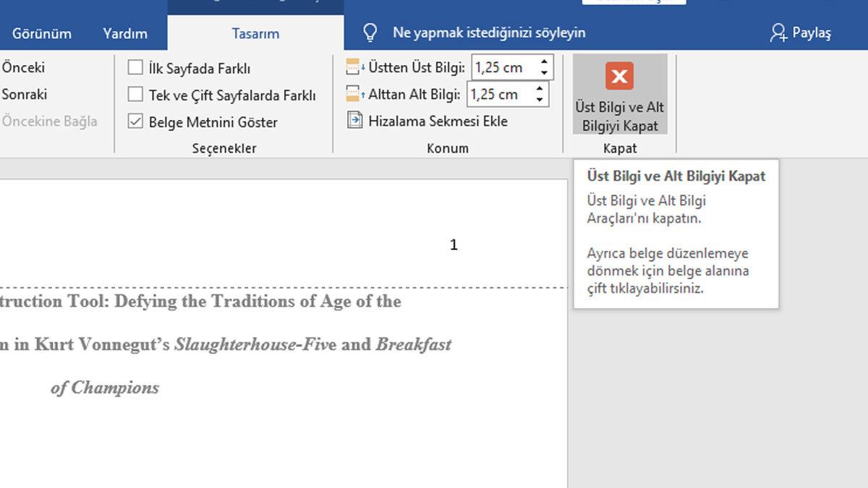Click the Hizalama Sekmesi Ekle icon
This screenshot has height=488, width=868.
354,121
